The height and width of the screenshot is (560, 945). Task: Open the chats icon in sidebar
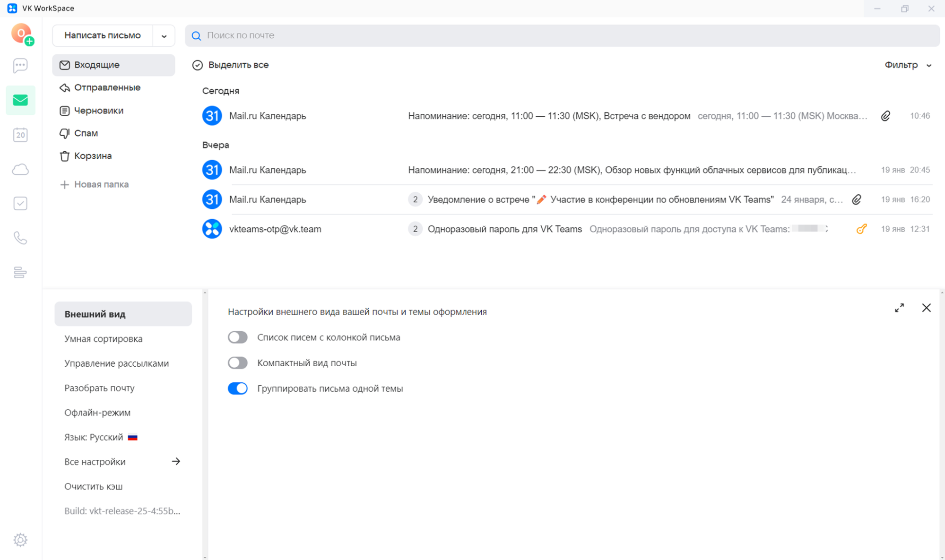pyautogui.click(x=20, y=65)
